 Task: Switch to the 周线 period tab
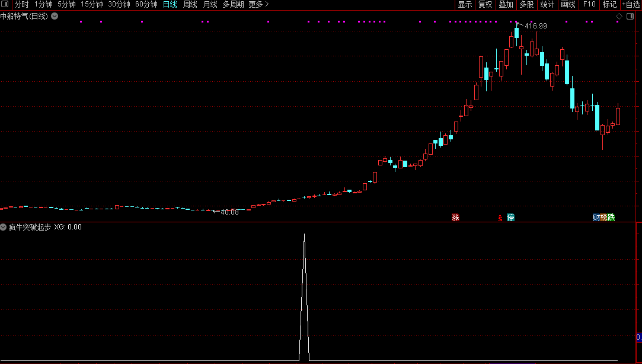190,5
